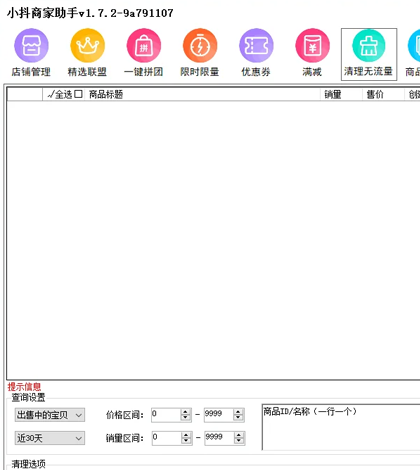Sort by the 销量 column header
The width and height of the screenshot is (420, 470).
pos(333,94)
